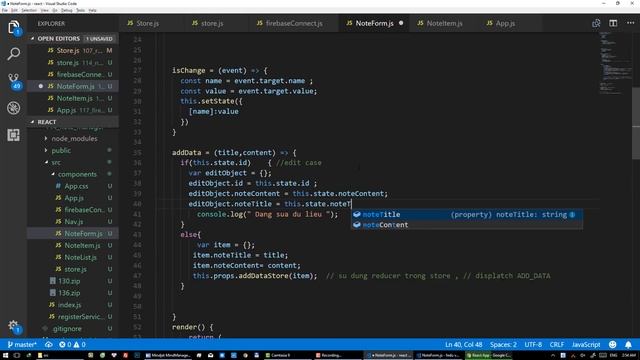Click the feedback smiley in status bar
The width and height of the screenshot is (640, 360).
612,344
